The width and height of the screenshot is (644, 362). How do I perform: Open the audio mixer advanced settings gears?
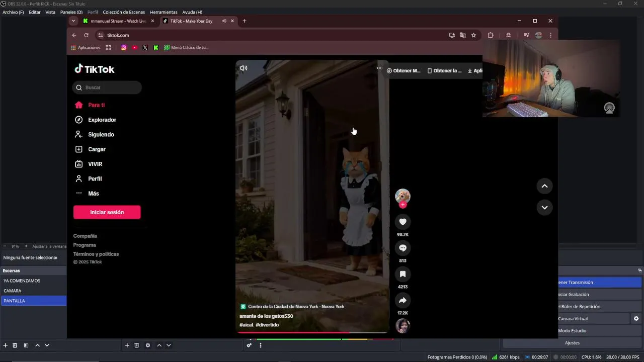249,345
